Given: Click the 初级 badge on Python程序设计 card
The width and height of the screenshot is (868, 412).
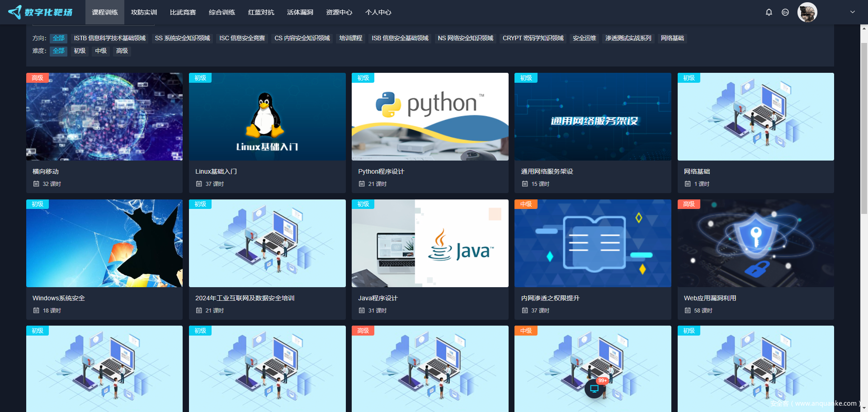Looking at the screenshot, I should pos(363,78).
